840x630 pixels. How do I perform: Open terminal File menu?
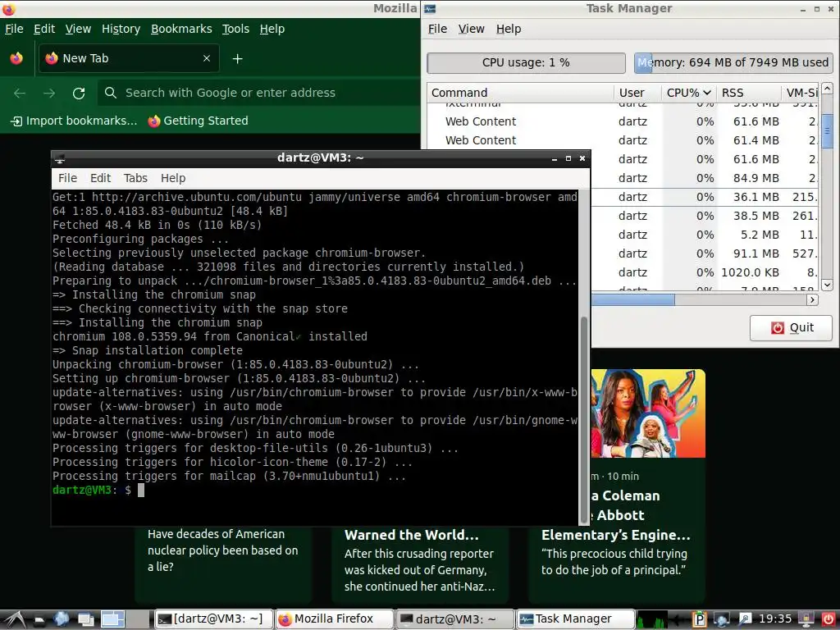coord(67,178)
